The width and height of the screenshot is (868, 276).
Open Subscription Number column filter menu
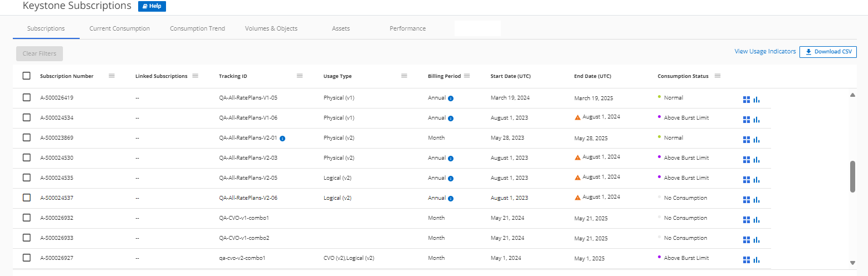pos(111,76)
